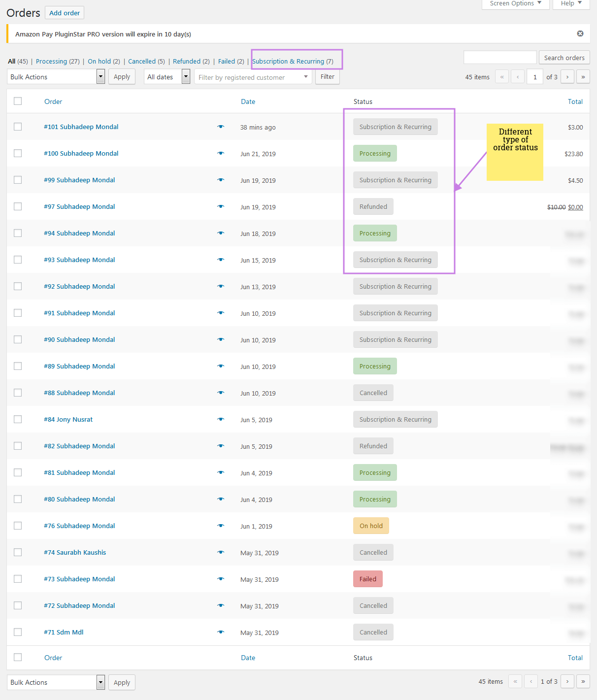The height and width of the screenshot is (700, 597).
Task: Preview order #76 via its eye icon
Action: click(221, 526)
